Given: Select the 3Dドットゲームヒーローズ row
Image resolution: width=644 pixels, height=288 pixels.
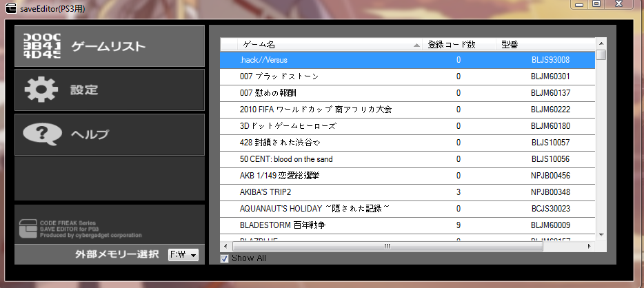Looking at the screenshot, I should tap(407, 126).
